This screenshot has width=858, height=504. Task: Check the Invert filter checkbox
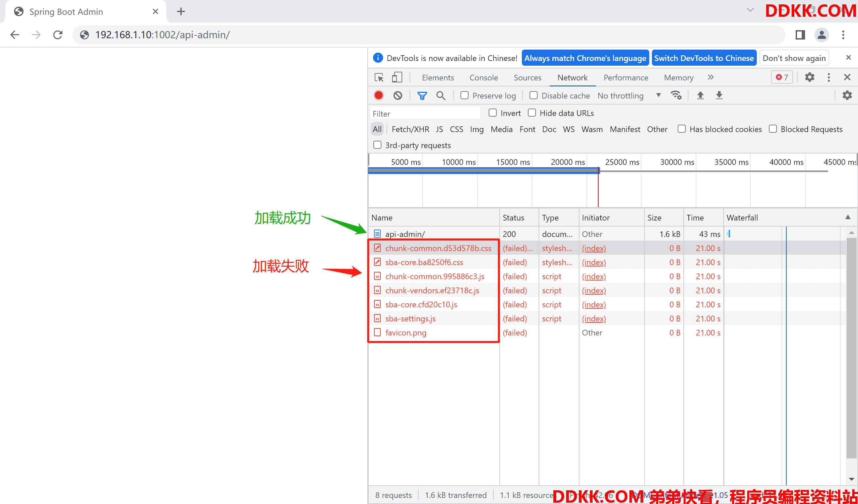[492, 113]
